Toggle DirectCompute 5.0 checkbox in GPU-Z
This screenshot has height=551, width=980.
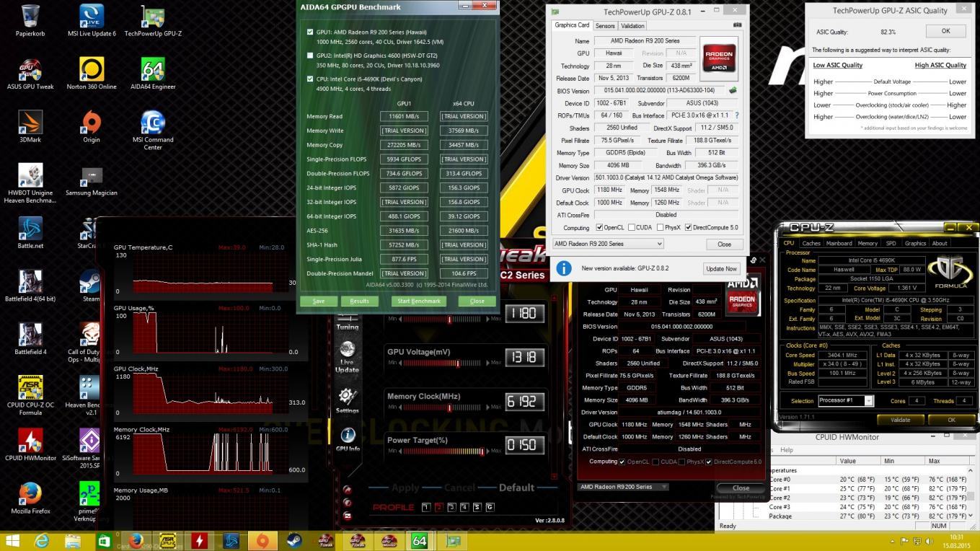pos(689,228)
